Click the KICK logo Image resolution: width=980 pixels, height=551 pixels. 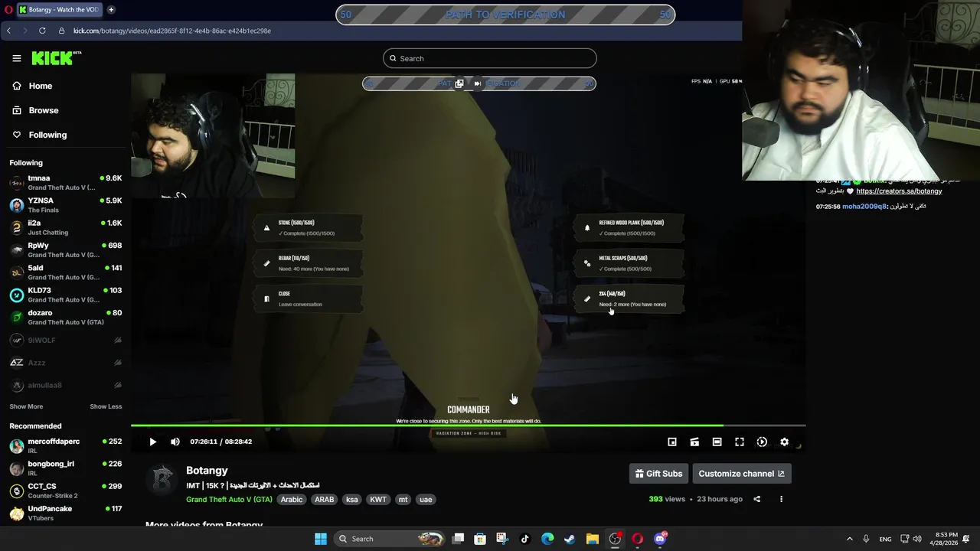56,58
